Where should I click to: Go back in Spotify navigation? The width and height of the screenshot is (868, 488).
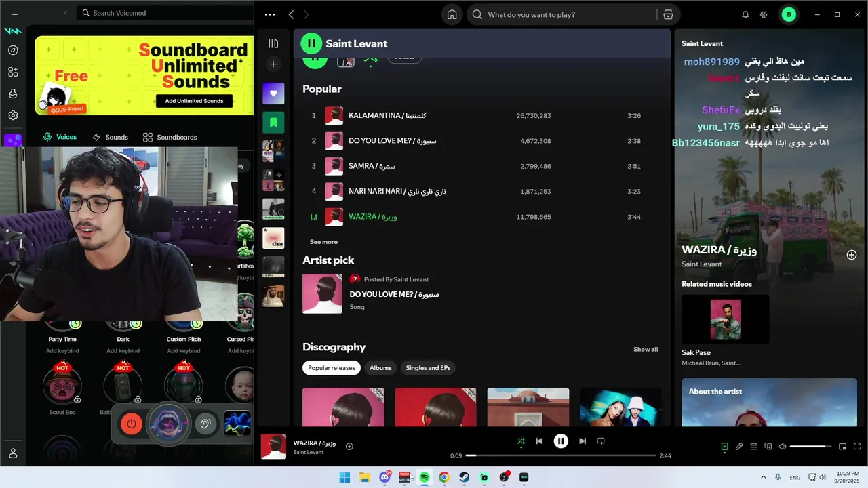pos(291,14)
